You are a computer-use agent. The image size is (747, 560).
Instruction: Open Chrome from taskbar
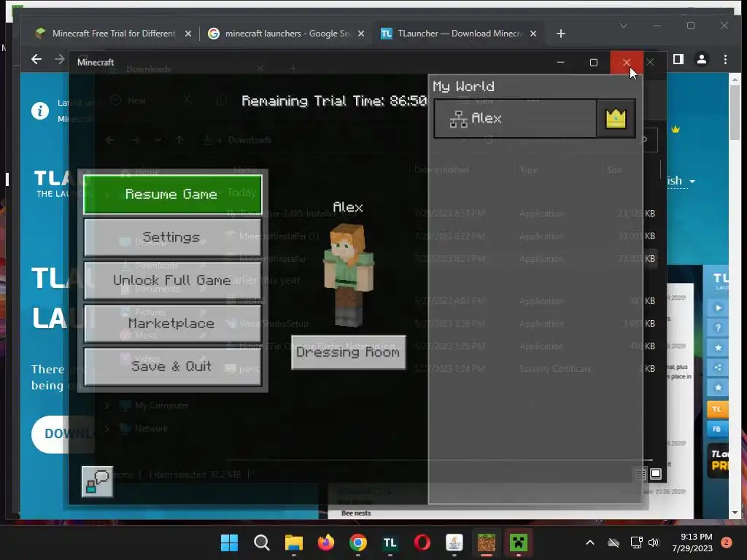click(x=357, y=542)
